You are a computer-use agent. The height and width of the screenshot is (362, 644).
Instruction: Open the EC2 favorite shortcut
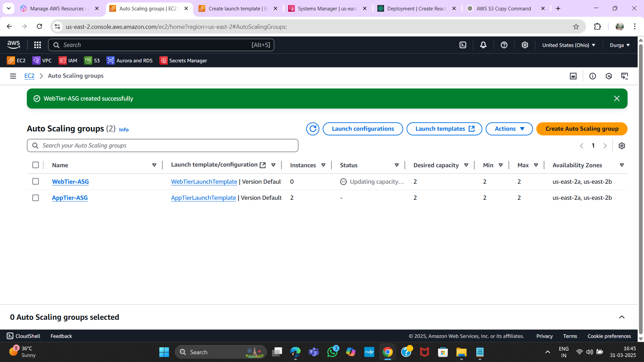[x=16, y=61]
